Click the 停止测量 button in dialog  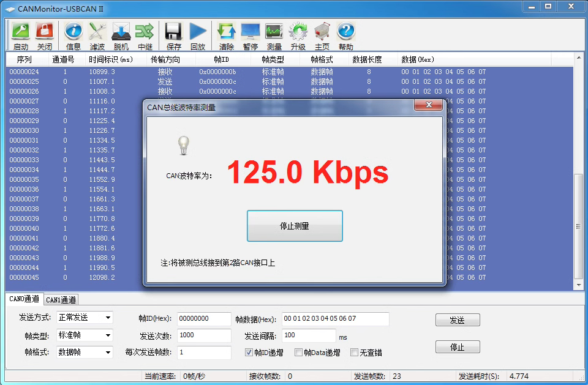(295, 226)
